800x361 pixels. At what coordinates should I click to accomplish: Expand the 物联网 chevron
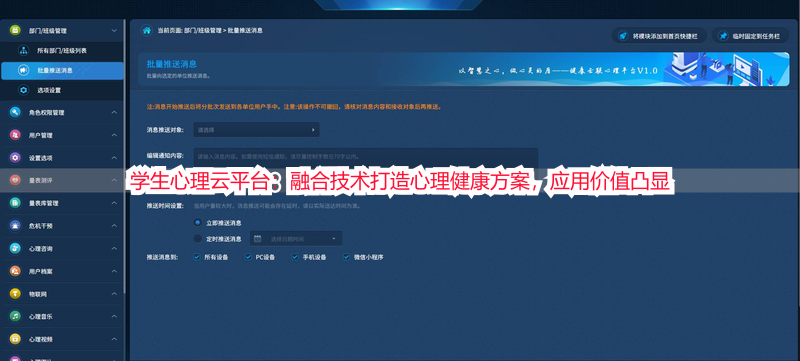pyautogui.click(x=114, y=294)
